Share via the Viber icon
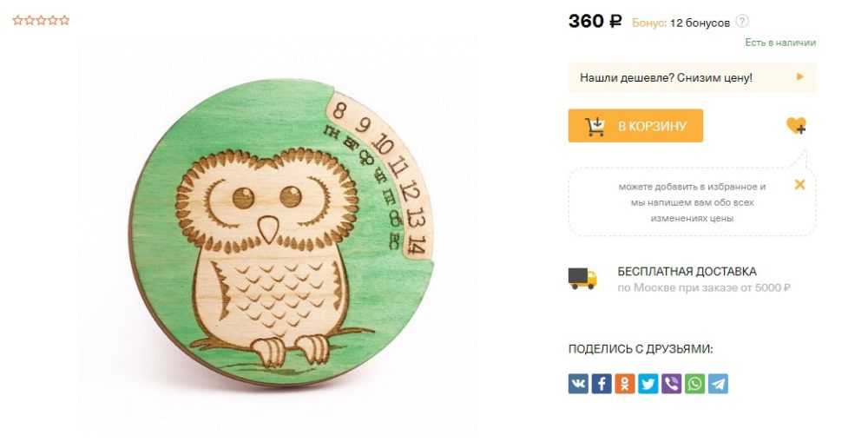Image resolution: width=868 pixels, height=442 pixels. pos(672,383)
